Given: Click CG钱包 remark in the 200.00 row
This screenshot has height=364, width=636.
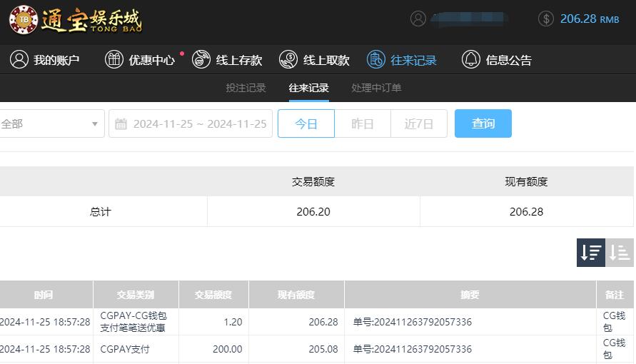Looking at the screenshot, I should click(614, 349).
